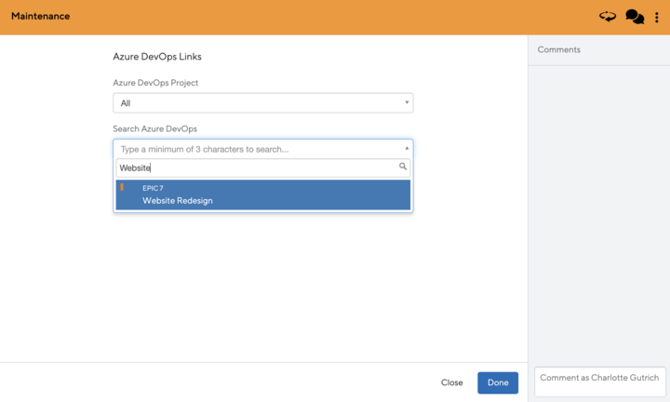Click the sync arrows icon in header
Image resolution: width=670 pixels, height=402 pixels.
click(x=607, y=17)
